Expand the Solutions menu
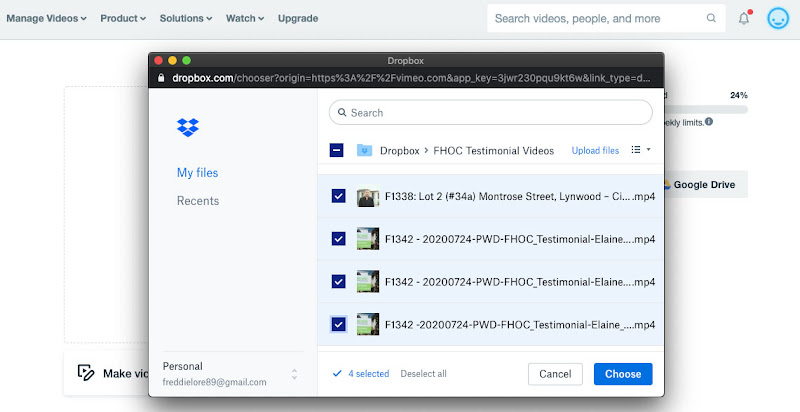The height and width of the screenshot is (412, 800). 186,18
